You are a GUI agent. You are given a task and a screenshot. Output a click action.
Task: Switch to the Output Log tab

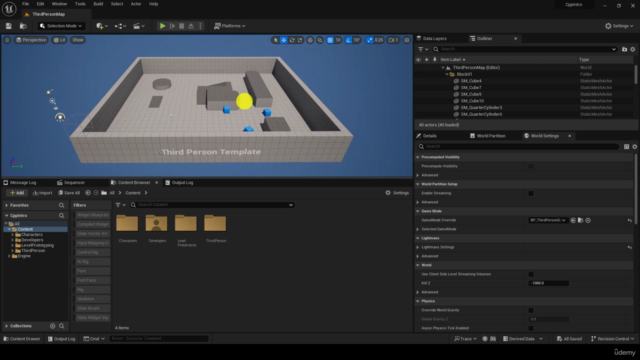coord(179,182)
